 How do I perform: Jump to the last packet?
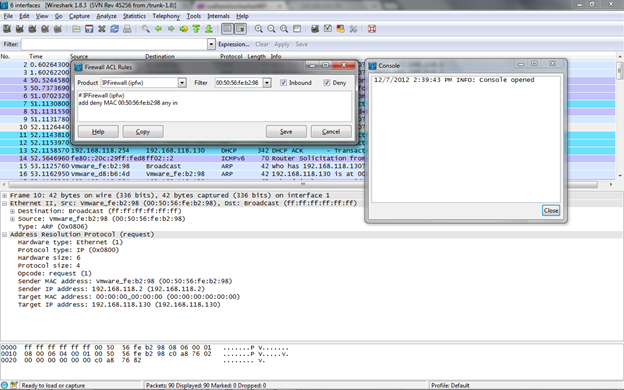tap(209, 29)
